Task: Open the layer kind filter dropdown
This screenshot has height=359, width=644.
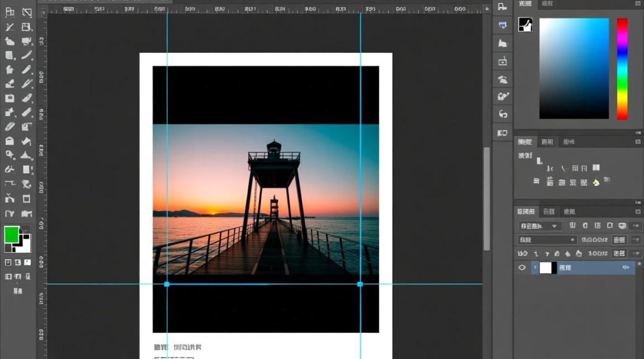Action: [540, 226]
